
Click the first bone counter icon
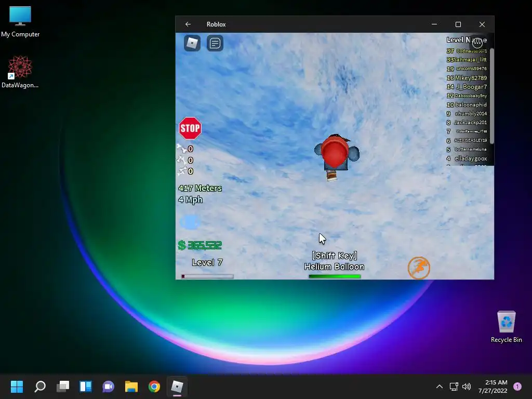tap(182, 149)
